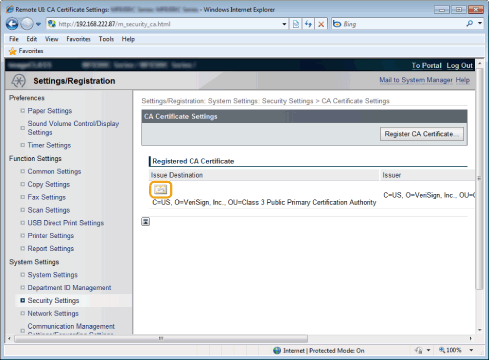Image resolution: width=489 pixels, height=360 pixels.
Task: Click Mail to System Manager link
Action: 416,80
